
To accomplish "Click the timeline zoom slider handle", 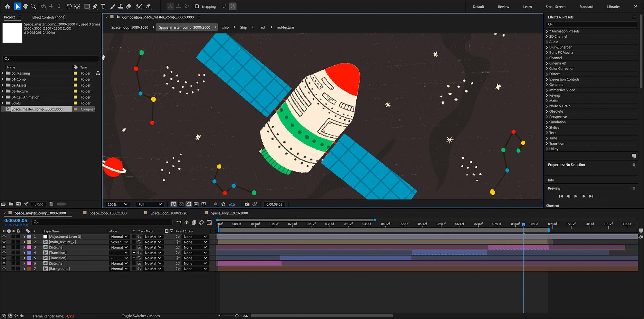I will (x=237, y=316).
